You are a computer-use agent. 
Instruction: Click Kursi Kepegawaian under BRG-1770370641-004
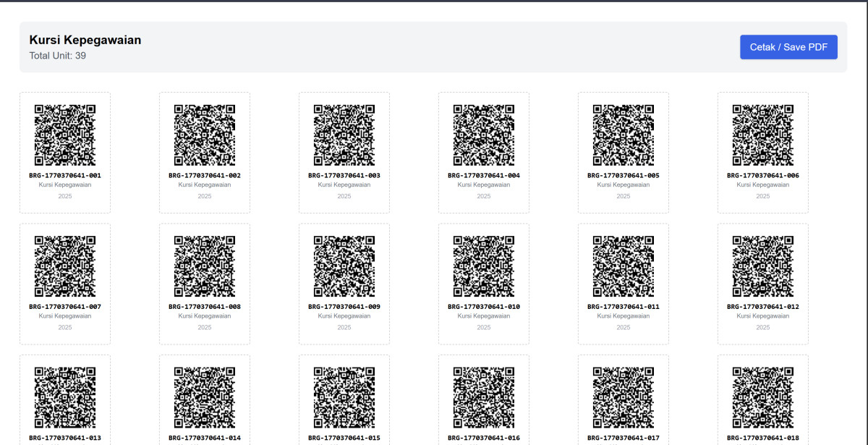(484, 185)
